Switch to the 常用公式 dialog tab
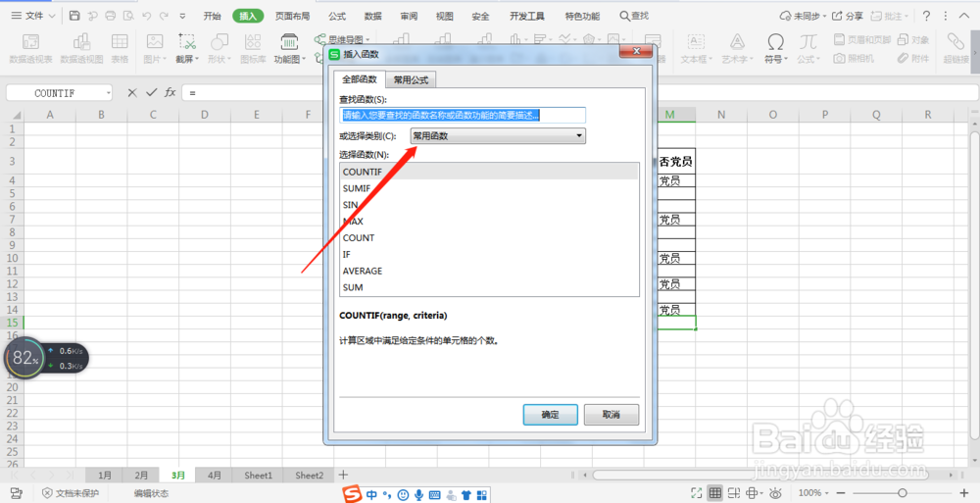This screenshot has height=503, width=980. coord(411,80)
